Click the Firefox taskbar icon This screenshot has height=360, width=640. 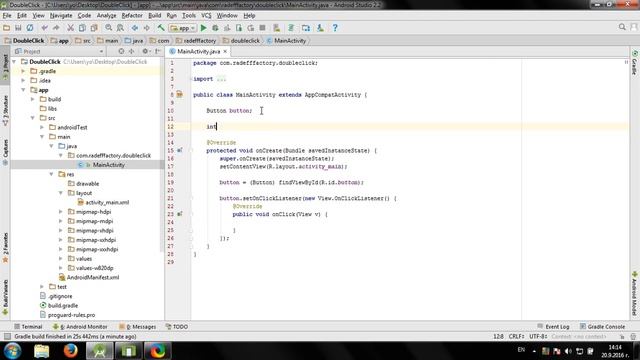point(71,351)
